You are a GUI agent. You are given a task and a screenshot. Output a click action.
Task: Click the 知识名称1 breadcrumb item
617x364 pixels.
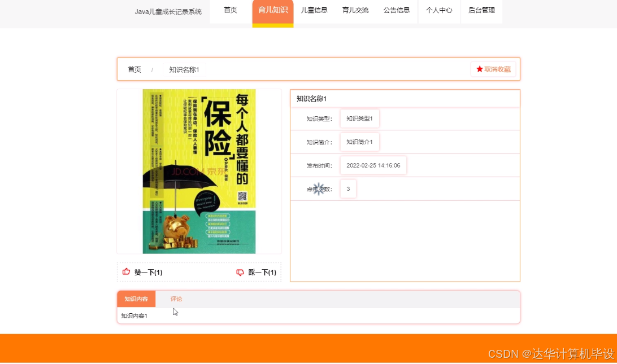coord(184,69)
